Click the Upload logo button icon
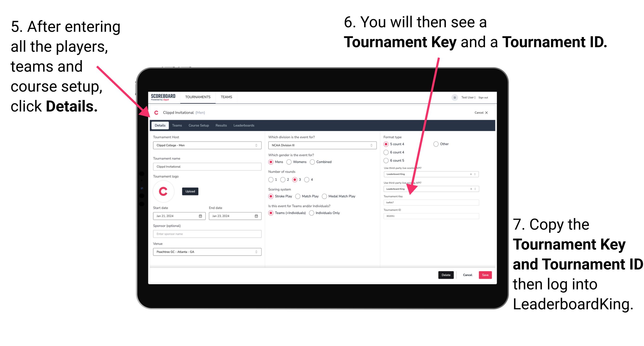Image resolution: width=644 pixels, height=346 pixels. click(x=190, y=191)
